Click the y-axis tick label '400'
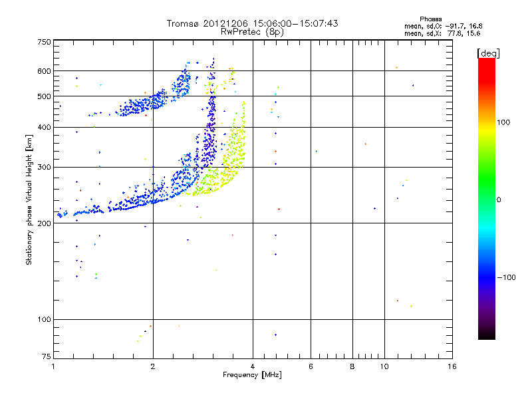The height and width of the screenshot is (399, 532). [x=44, y=128]
